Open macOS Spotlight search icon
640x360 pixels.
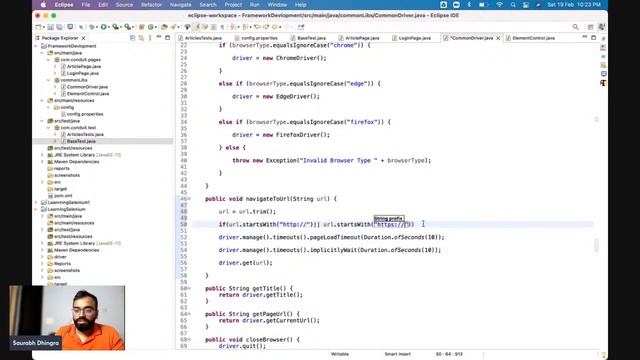[x=513, y=5]
